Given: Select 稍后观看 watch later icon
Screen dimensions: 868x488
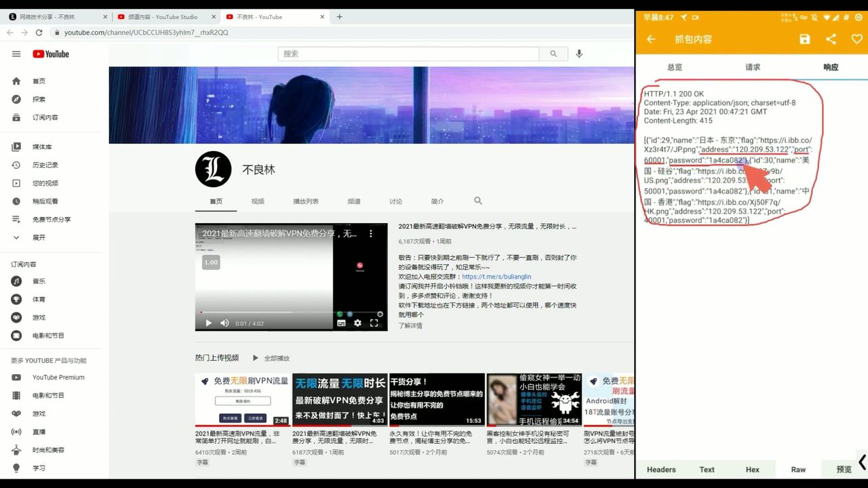Looking at the screenshot, I should [x=16, y=201].
